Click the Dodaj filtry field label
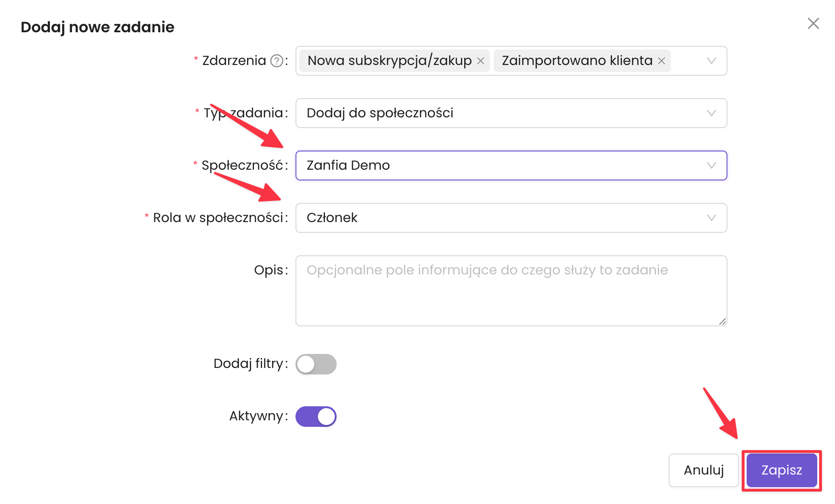The image size is (835, 504). (x=248, y=364)
